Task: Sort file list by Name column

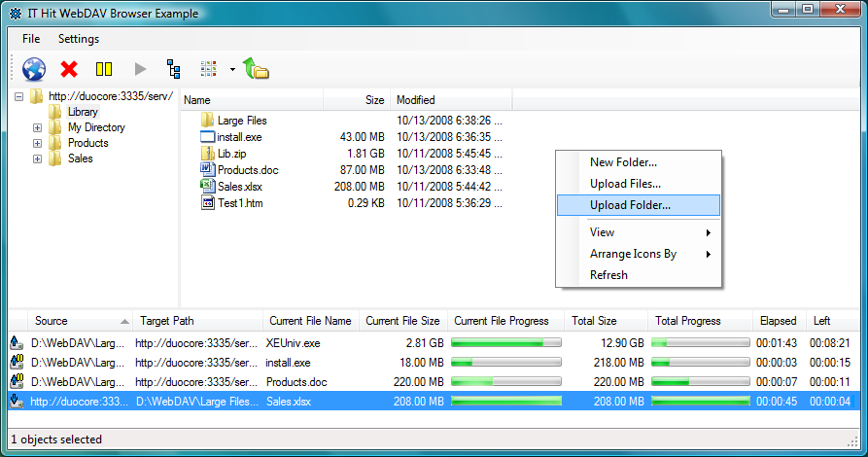Action: pos(252,100)
